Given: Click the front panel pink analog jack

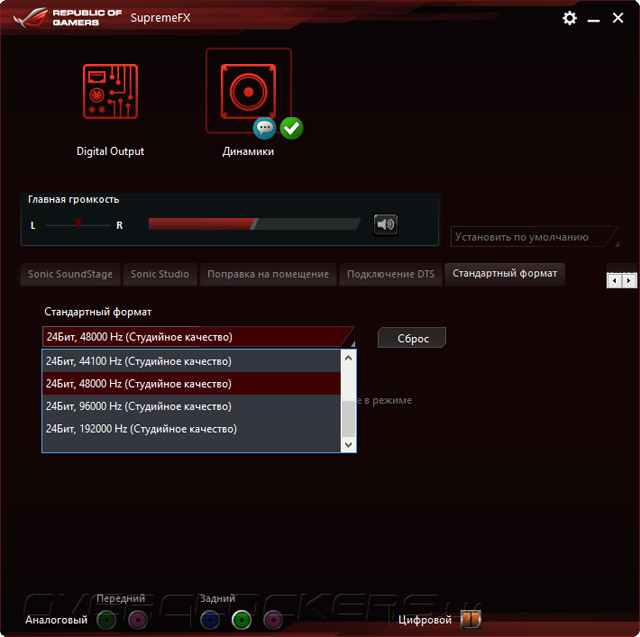Looking at the screenshot, I should [x=138, y=620].
